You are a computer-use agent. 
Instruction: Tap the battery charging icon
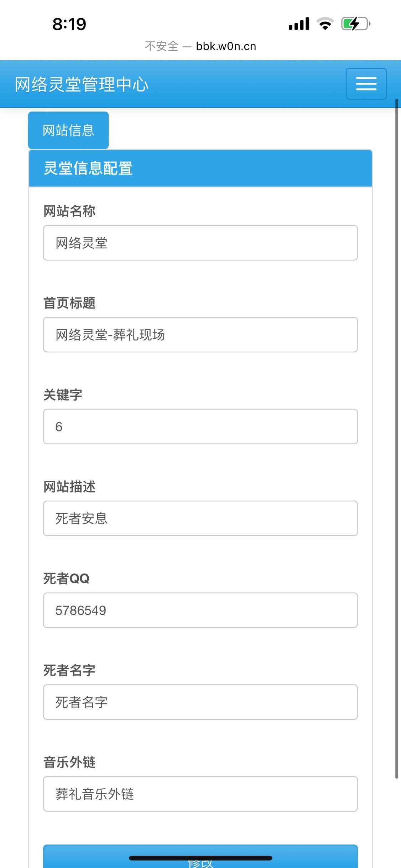[355, 24]
